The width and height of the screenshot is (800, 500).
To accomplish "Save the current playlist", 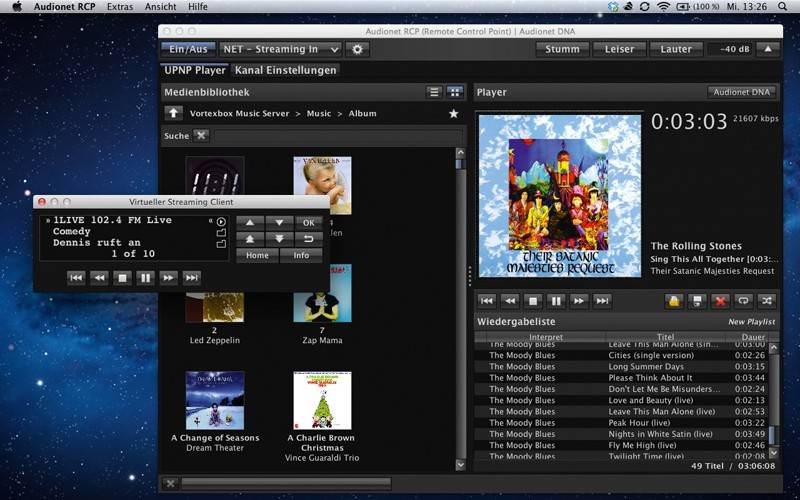I will (697, 301).
